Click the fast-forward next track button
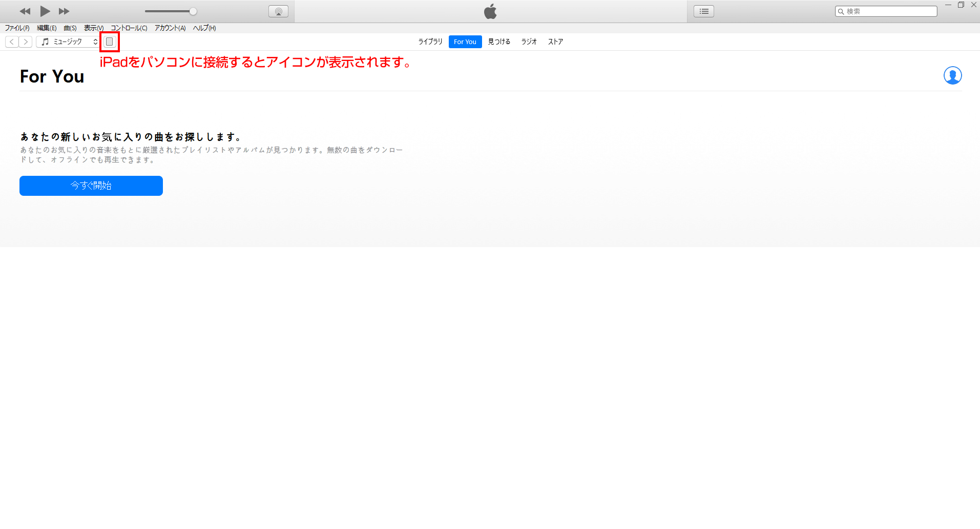980x529 pixels. tap(64, 11)
